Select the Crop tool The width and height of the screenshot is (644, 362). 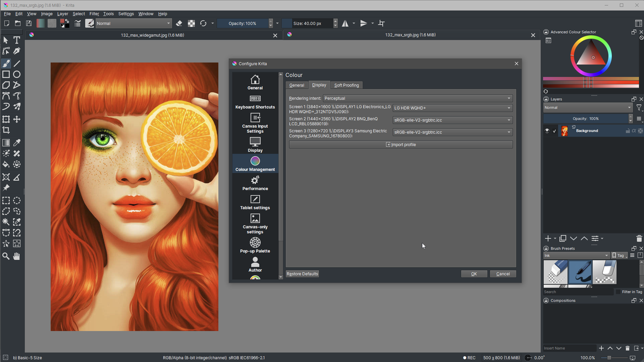pos(6,130)
